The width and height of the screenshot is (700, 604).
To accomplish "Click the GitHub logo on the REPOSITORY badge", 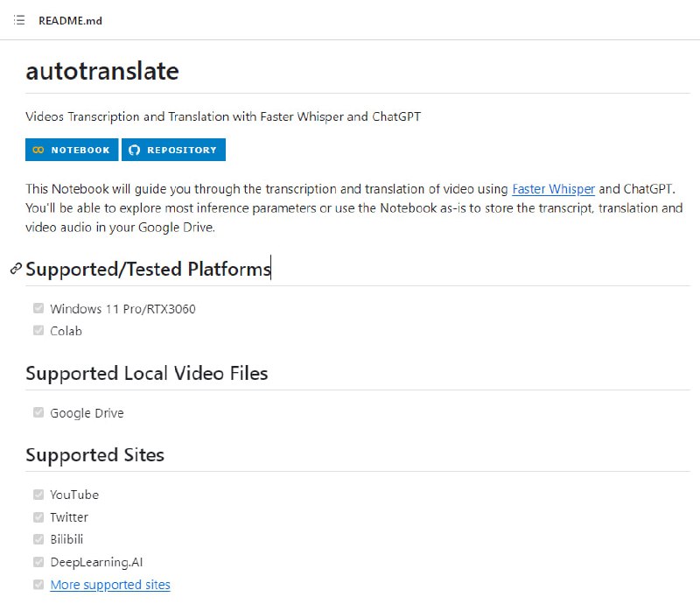I will point(134,150).
